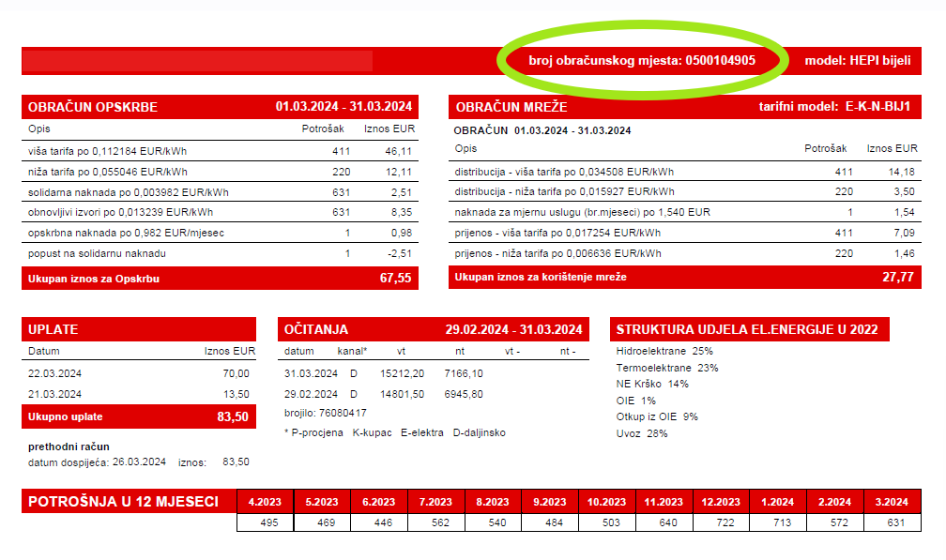The width and height of the screenshot is (946, 560).
Task: Click amount 1,54 for mjerna usluga
Action: [904, 212]
